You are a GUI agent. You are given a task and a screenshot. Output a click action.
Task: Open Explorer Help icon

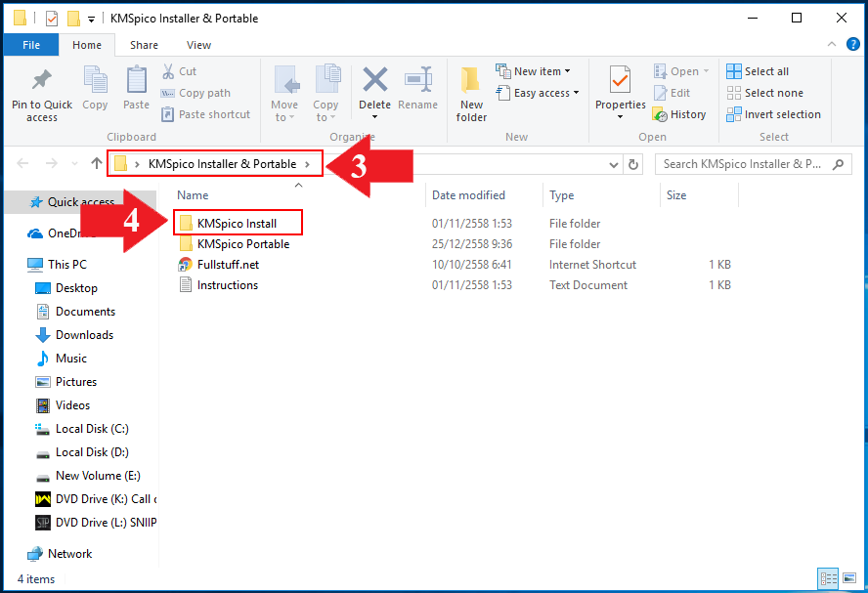[853, 44]
